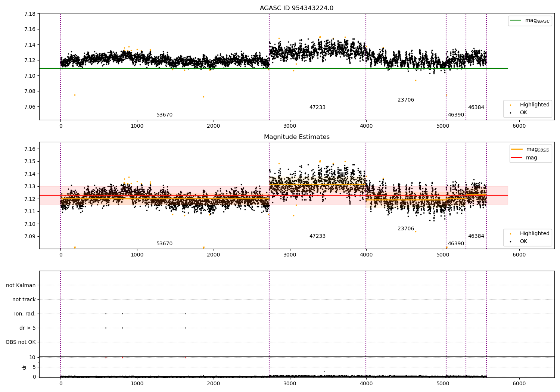The height and width of the screenshot is (392, 560).
Task: Click obsid label 23706 in middle plot
Action: click(x=406, y=229)
